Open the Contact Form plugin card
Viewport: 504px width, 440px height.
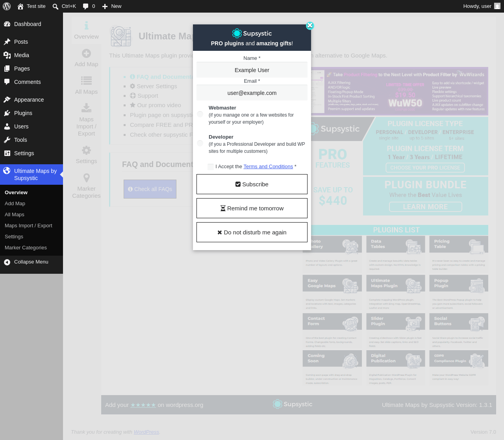tap(332, 331)
